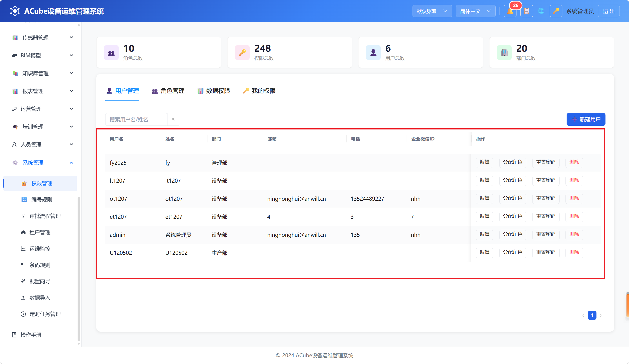The width and height of the screenshot is (629, 364).
Task: Click page 1 pagination button
Action: click(592, 315)
